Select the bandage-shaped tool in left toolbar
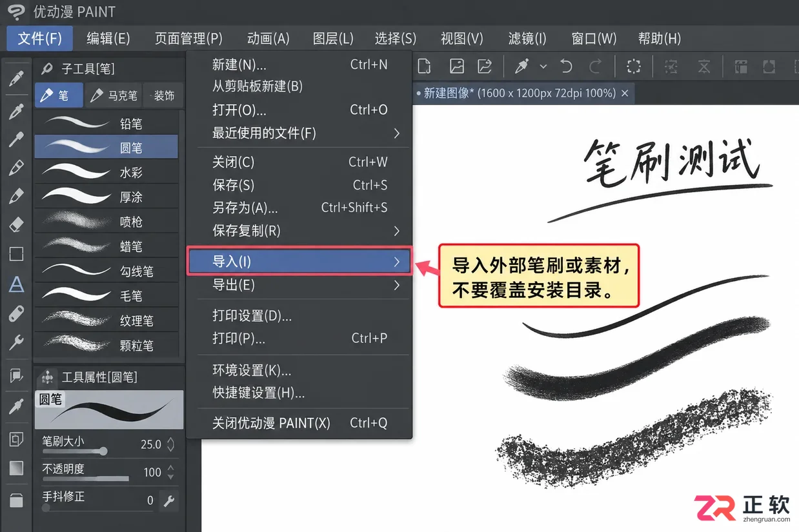This screenshot has height=532, width=799. pyautogui.click(x=16, y=313)
